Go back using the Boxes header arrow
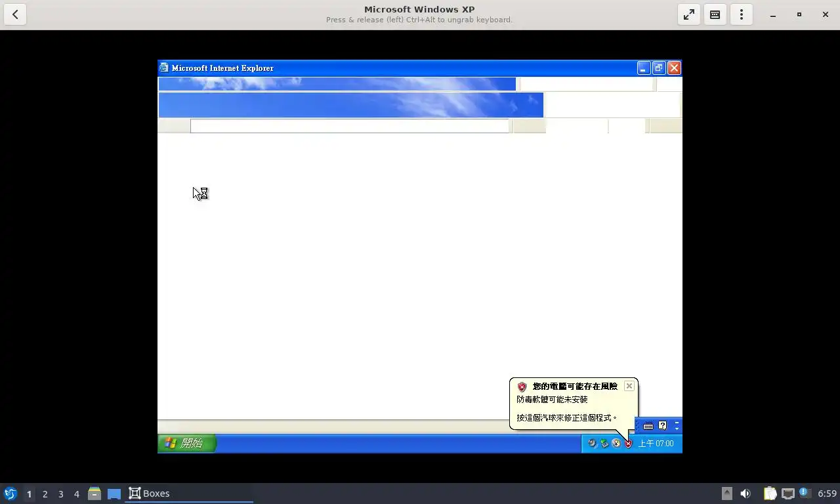Viewport: 840px width, 504px height. pyautogui.click(x=15, y=14)
